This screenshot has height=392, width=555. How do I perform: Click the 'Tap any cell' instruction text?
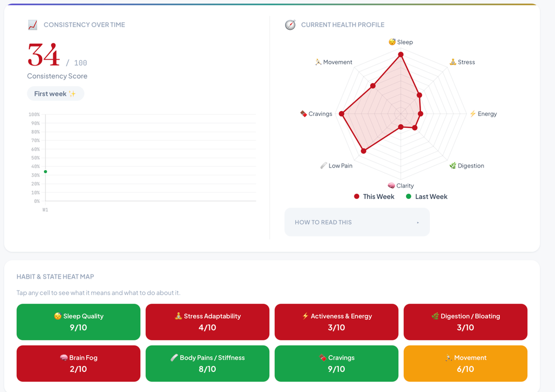[x=99, y=293]
